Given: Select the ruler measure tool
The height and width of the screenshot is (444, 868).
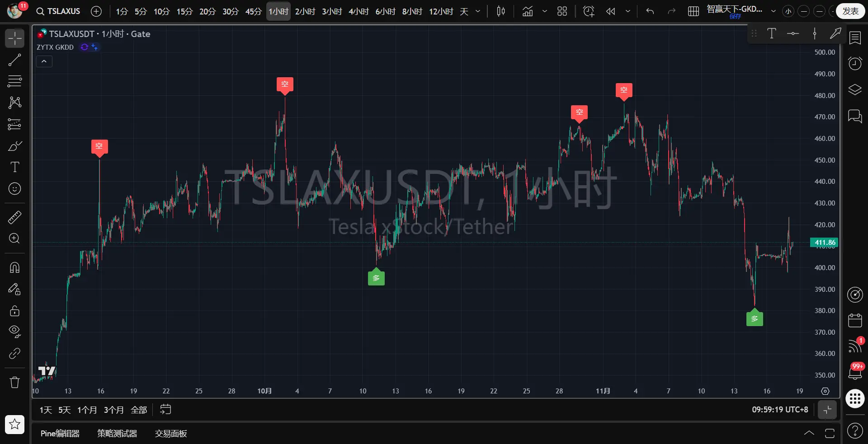Looking at the screenshot, I should [x=14, y=217].
